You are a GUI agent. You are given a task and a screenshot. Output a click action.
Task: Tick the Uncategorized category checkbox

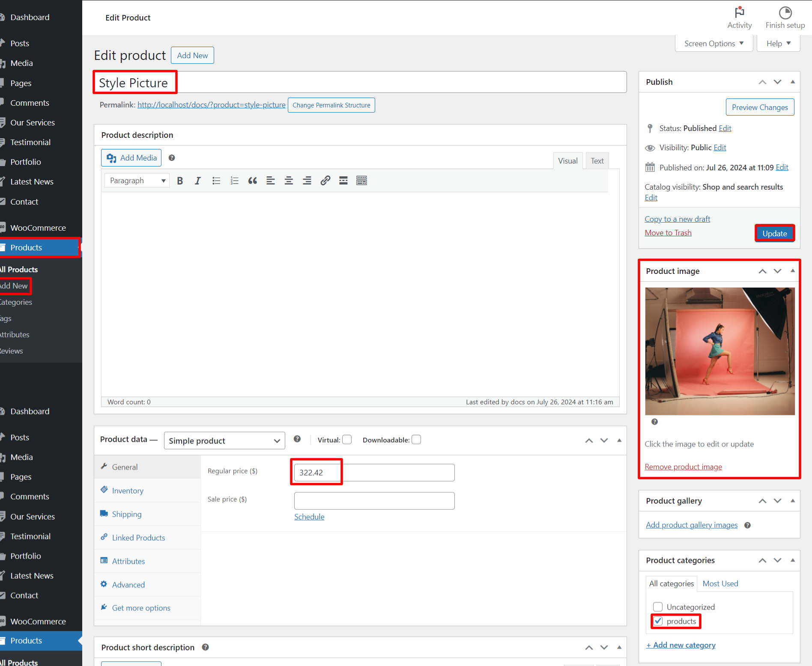(x=658, y=607)
